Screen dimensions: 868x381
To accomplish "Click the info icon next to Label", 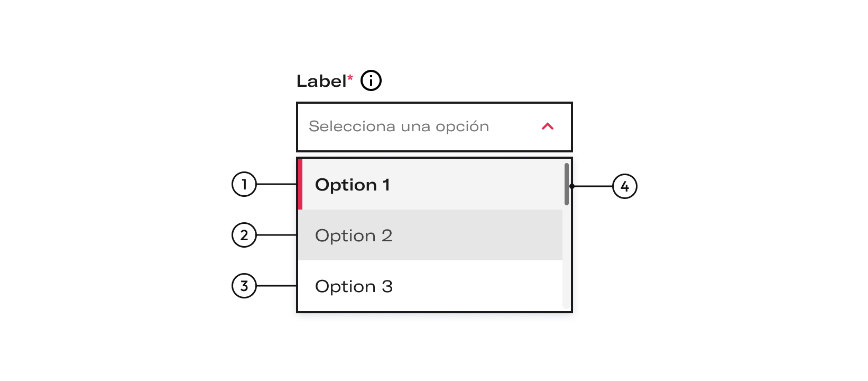I will pyautogui.click(x=371, y=81).
